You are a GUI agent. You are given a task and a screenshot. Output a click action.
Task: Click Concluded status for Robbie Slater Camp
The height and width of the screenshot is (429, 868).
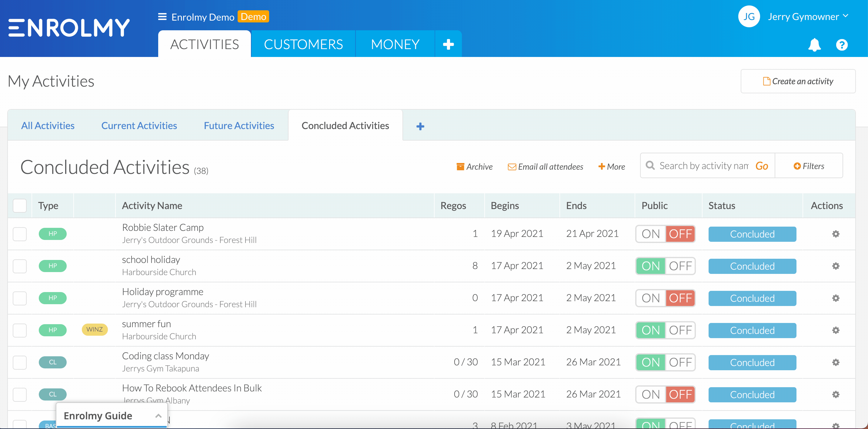[752, 234]
